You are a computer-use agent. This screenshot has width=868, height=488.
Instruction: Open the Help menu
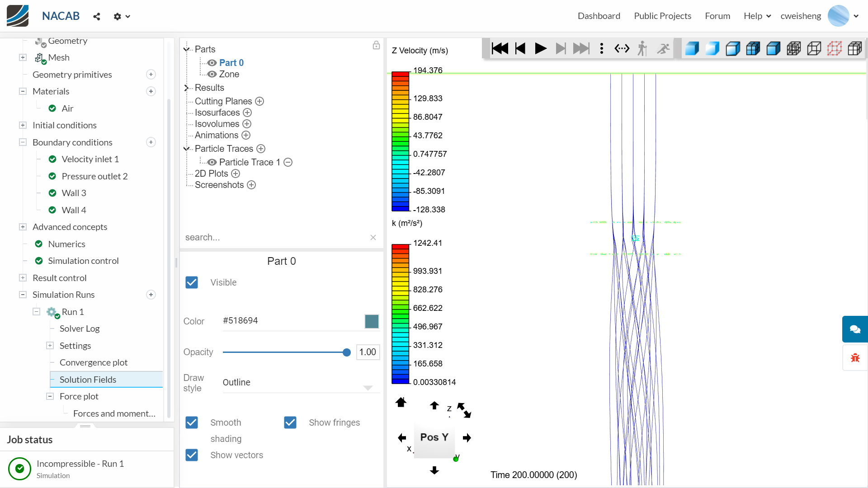point(757,16)
